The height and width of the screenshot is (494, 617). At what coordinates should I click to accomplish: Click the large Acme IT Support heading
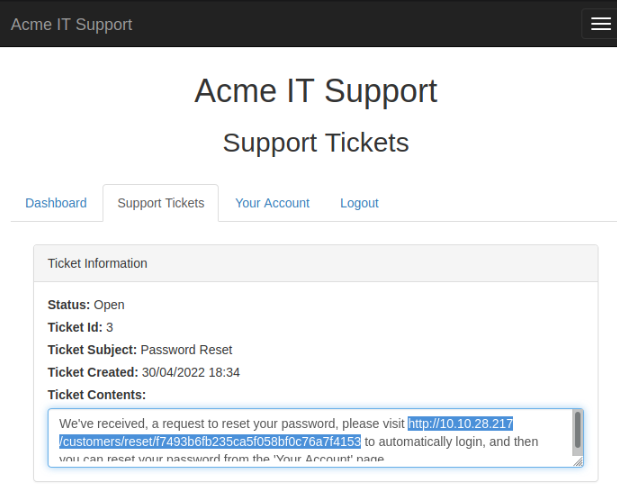pos(315,91)
